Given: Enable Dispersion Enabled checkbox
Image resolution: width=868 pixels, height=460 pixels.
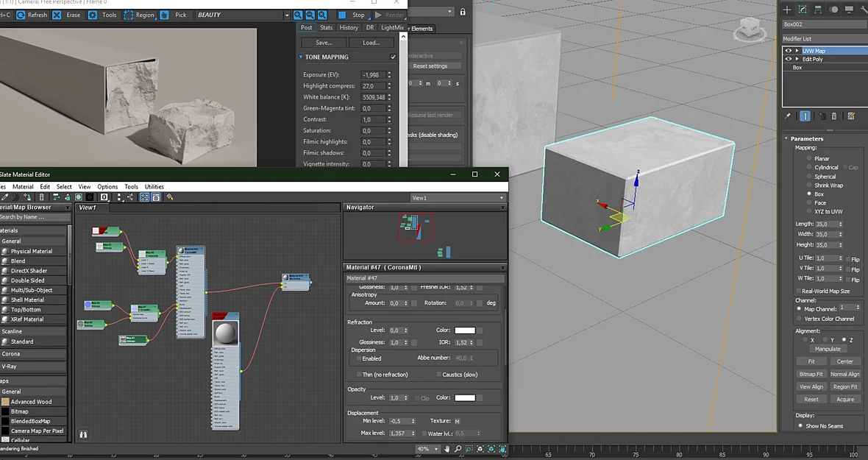Looking at the screenshot, I should tap(359, 358).
